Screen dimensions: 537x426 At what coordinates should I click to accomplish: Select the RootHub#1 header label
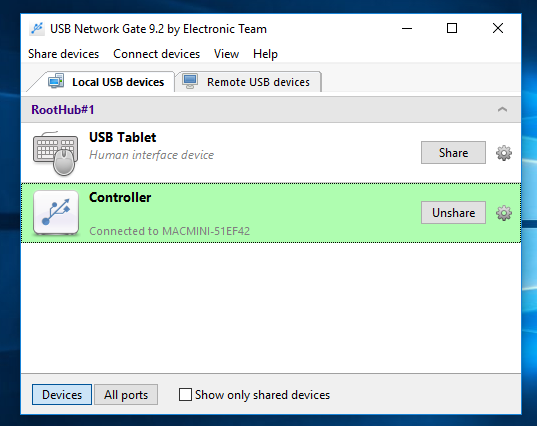click(x=63, y=110)
